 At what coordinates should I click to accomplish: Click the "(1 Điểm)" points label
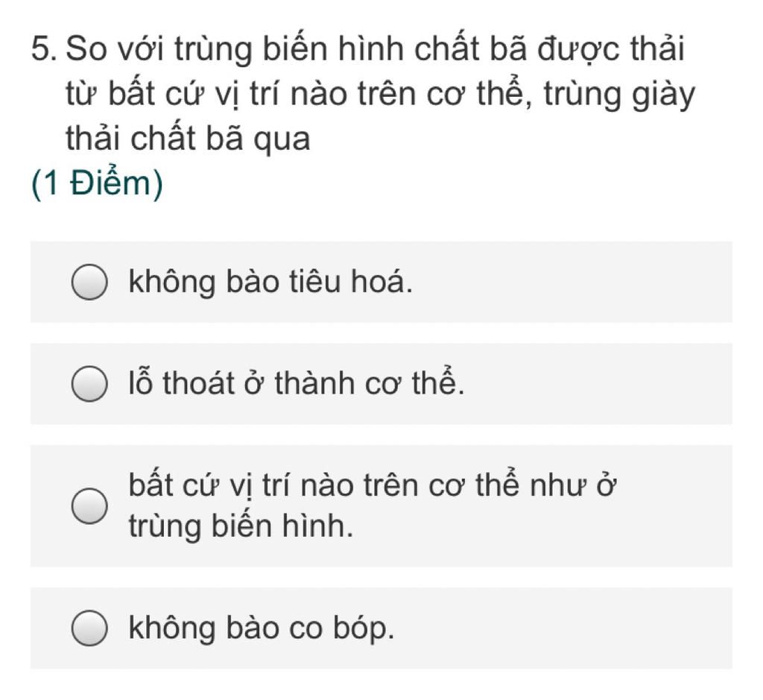97,184
